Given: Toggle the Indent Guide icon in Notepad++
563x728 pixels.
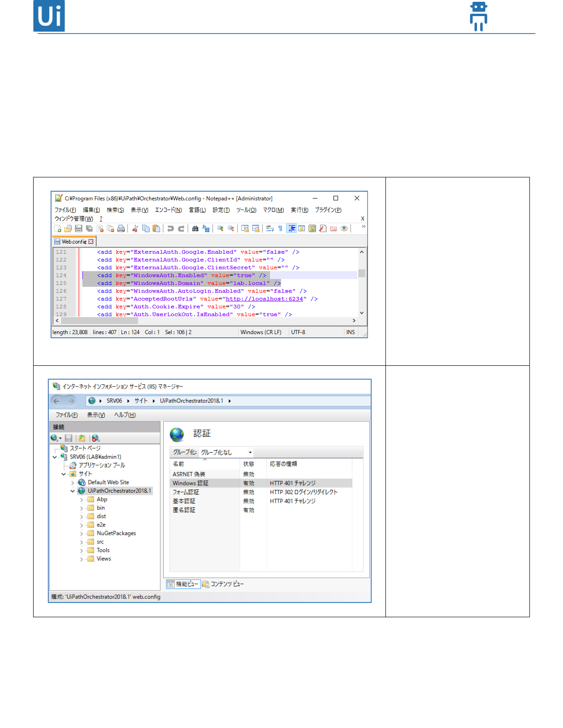Looking at the screenshot, I should pos(291,228).
